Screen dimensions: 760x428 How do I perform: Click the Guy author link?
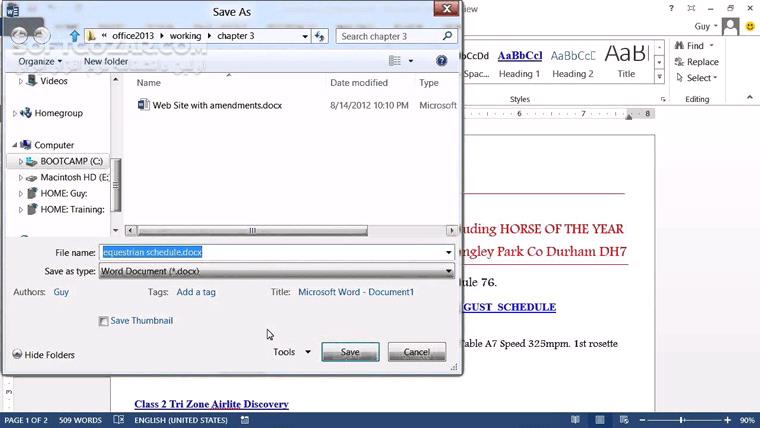(61, 292)
